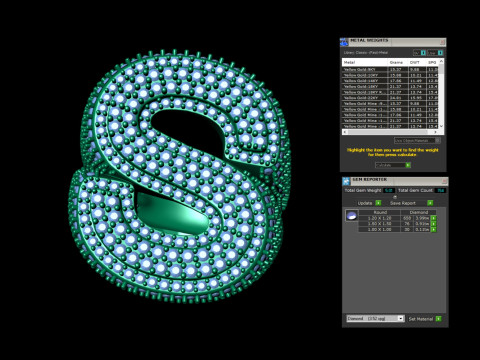The image size is (480, 360).
Task: Click the Use Object Materials button
Action: coord(417,141)
